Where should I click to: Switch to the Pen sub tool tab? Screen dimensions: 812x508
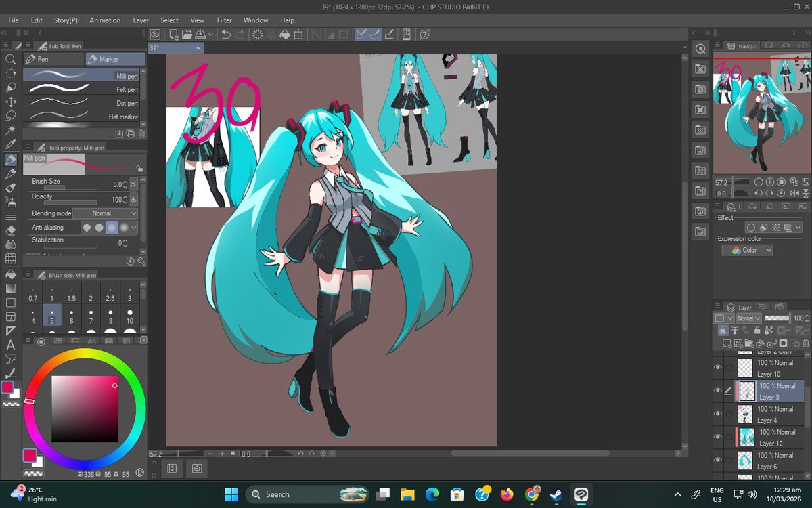click(x=53, y=59)
